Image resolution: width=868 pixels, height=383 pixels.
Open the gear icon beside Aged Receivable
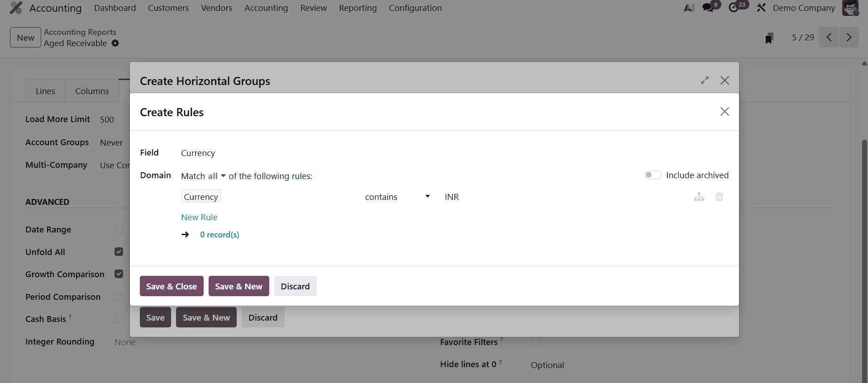[115, 43]
